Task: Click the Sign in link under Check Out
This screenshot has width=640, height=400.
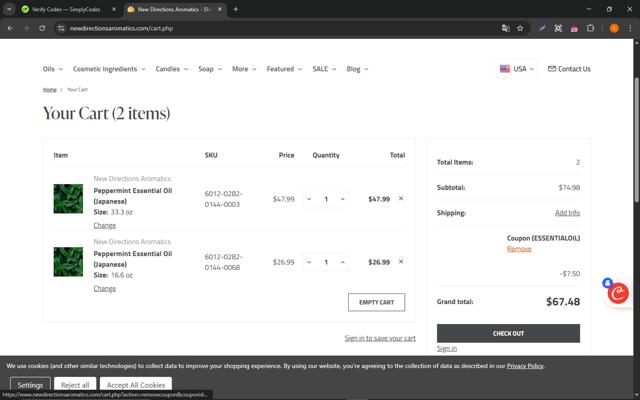Action: tap(447, 348)
